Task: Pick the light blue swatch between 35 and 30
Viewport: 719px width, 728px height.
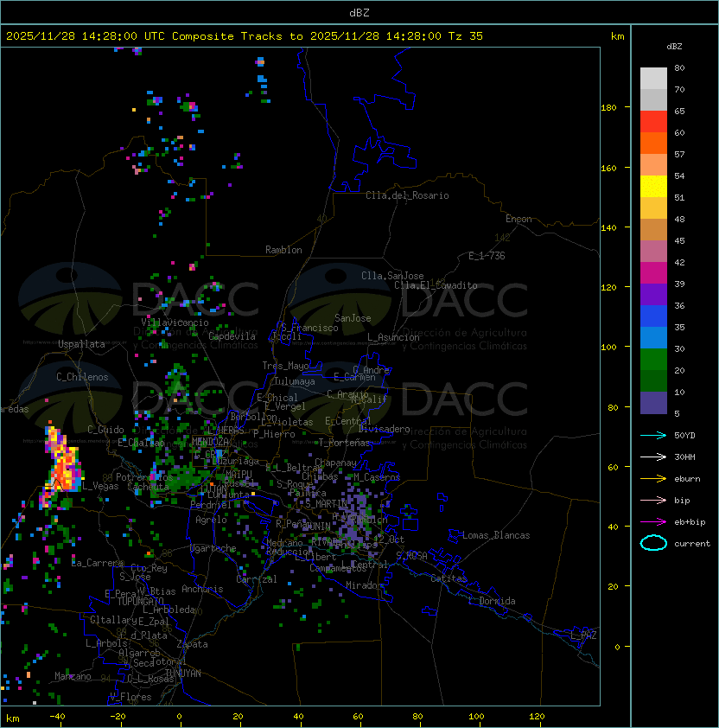Action: tap(653, 337)
